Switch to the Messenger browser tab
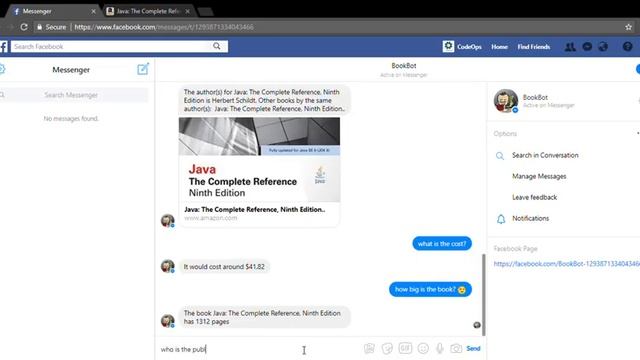 tap(53, 11)
